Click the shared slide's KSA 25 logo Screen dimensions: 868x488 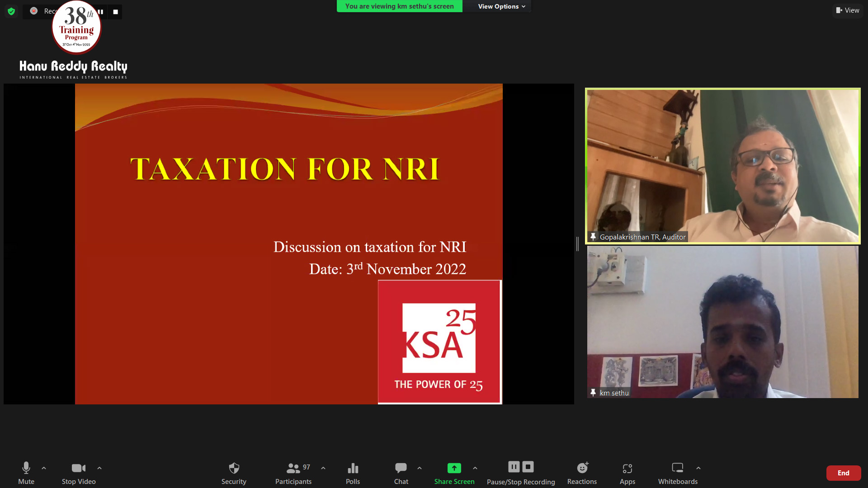[x=439, y=342]
